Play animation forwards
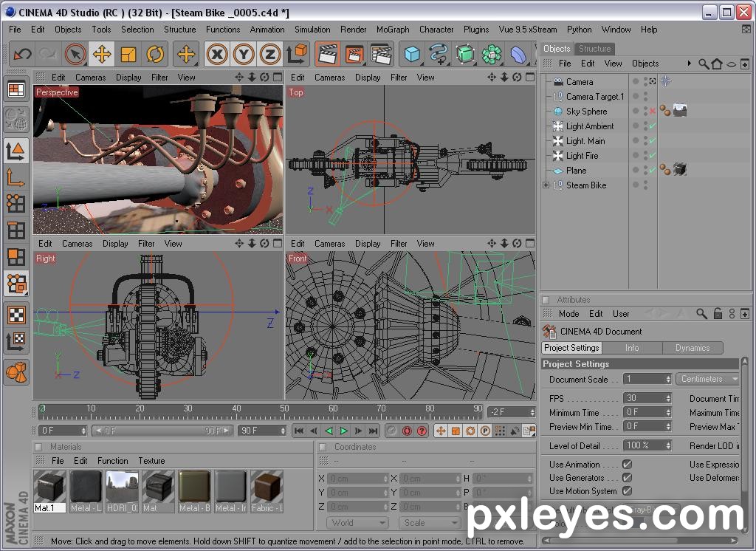The width and height of the screenshot is (756, 551). tap(344, 431)
